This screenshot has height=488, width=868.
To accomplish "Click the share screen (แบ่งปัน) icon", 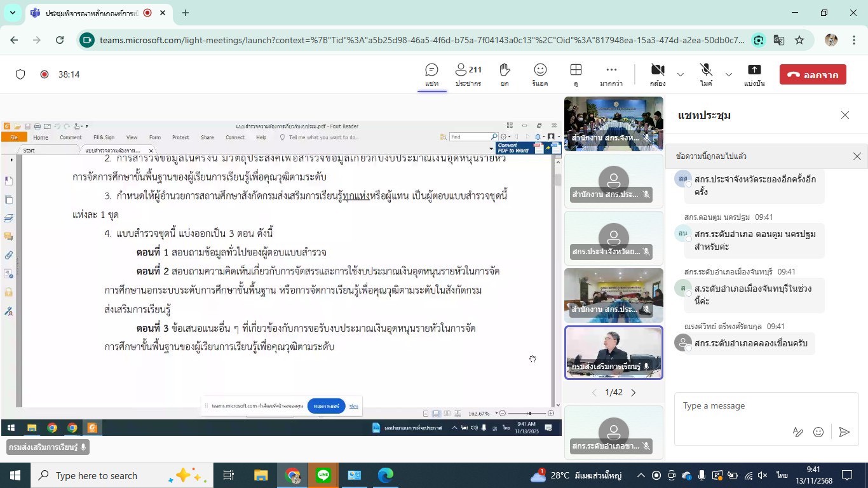I will (x=754, y=74).
